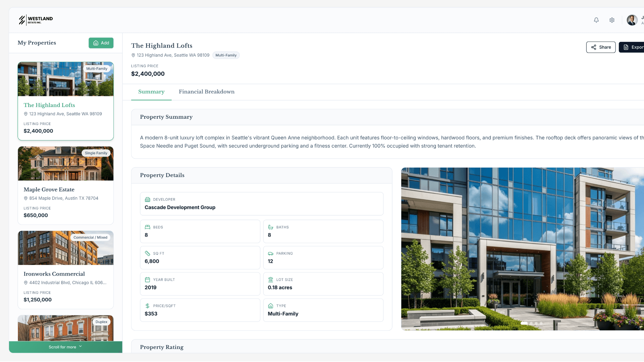The height and width of the screenshot is (362, 644).
Task: Select the Summary tab
Action: coord(151,92)
